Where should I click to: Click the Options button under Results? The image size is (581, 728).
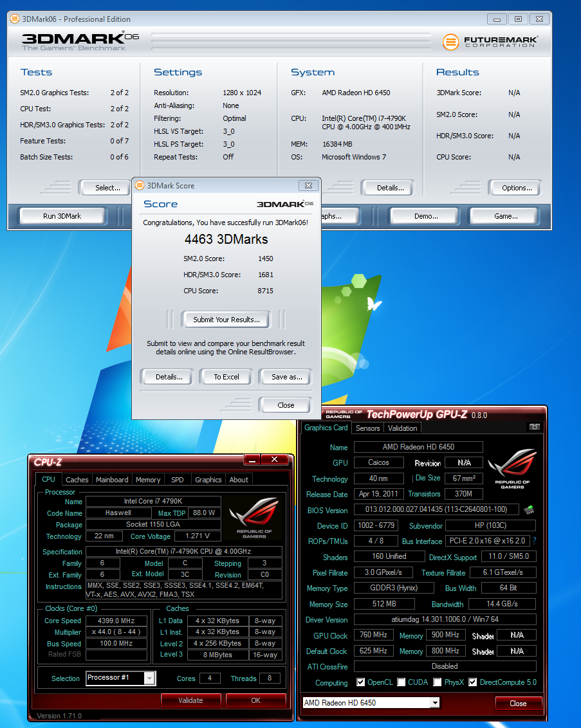click(x=517, y=188)
